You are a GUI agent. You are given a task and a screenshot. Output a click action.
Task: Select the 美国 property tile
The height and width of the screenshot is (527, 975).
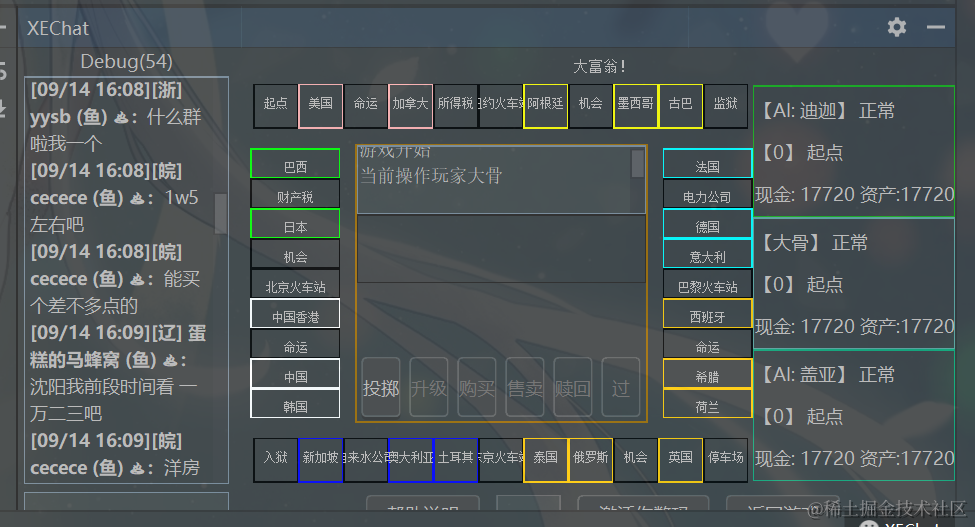(320, 106)
